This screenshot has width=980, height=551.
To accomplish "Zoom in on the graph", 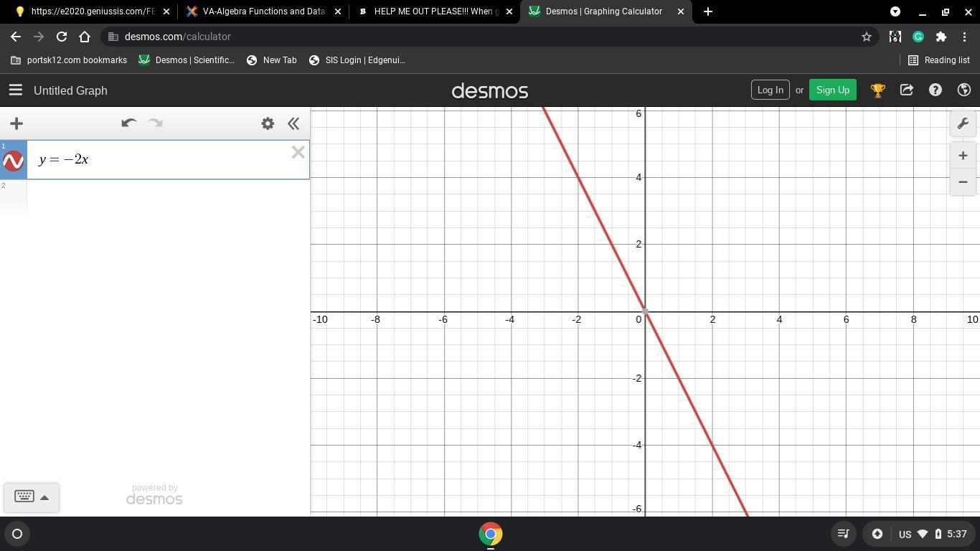I will 963,156.
